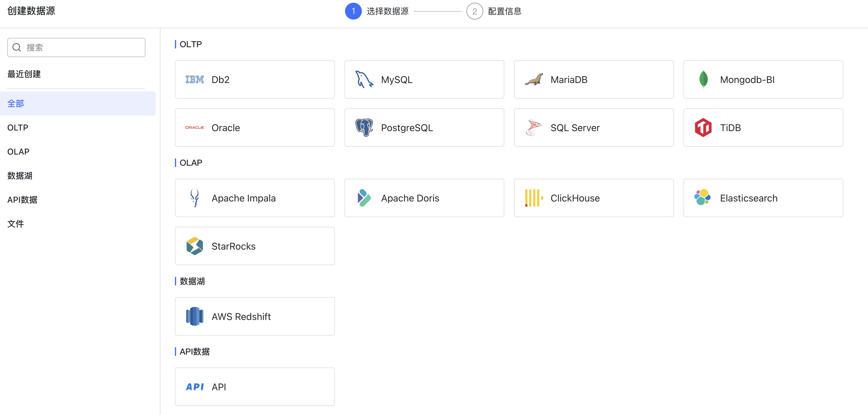Image resolution: width=868 pixels, height=415 pixels.
Task: Click the IBM Db2 logo icon
Action: coord(194,80)
